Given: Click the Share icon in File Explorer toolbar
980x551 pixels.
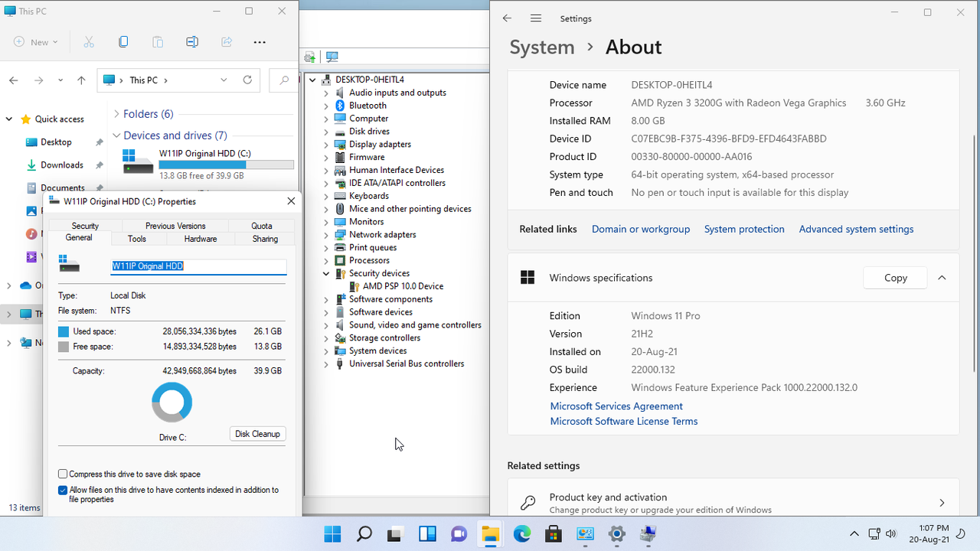Looking at the screenshot, I should (x=227, y=42).
